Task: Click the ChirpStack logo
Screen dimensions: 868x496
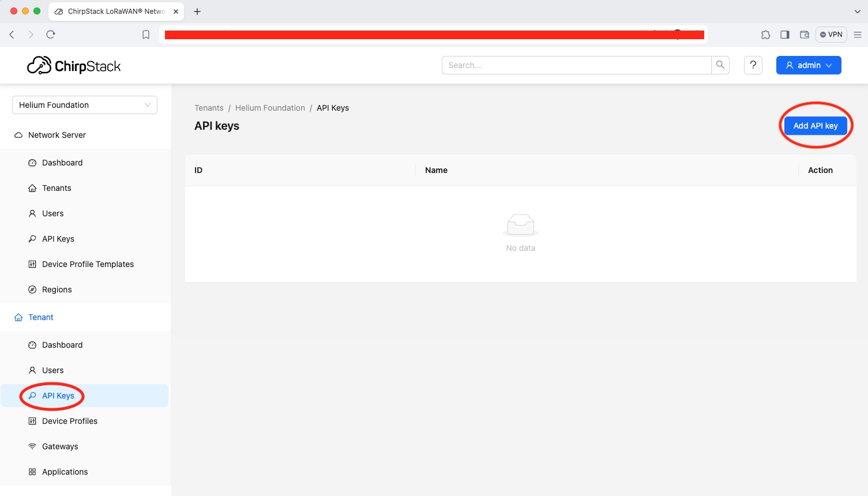Action: coord(74,66)
